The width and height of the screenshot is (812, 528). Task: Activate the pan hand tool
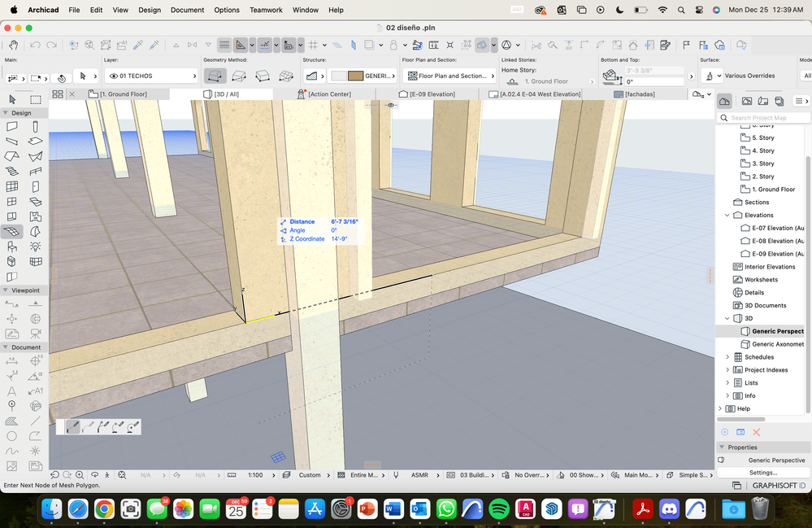[x=11, y=45]
